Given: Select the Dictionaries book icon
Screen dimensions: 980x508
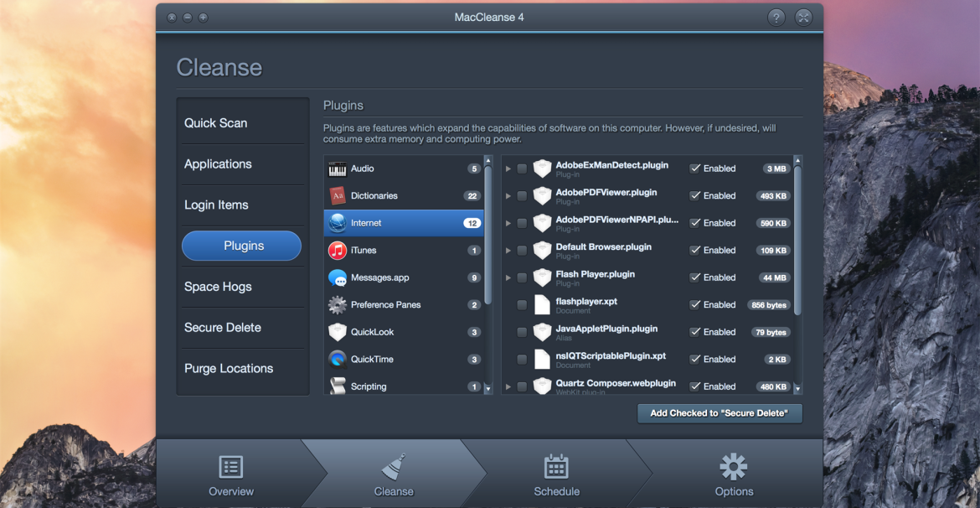Looking at the screenshot, I should pyautogui.click(x=338, y=196).
